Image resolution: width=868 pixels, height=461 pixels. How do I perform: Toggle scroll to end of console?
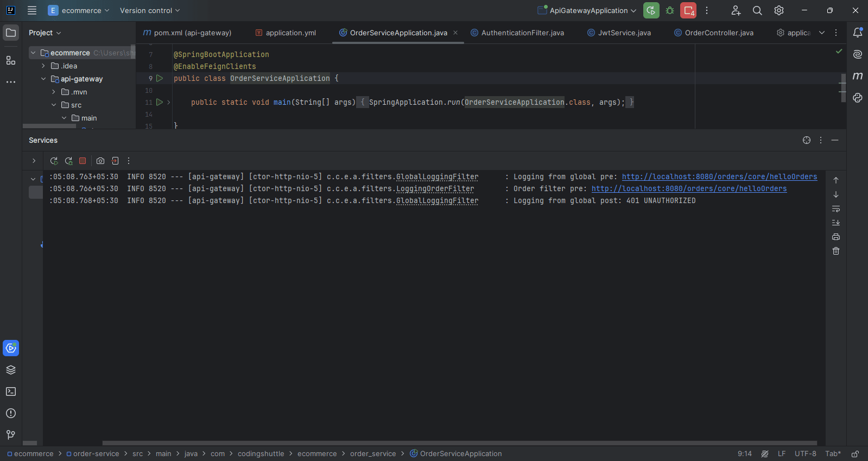(836, 223)
